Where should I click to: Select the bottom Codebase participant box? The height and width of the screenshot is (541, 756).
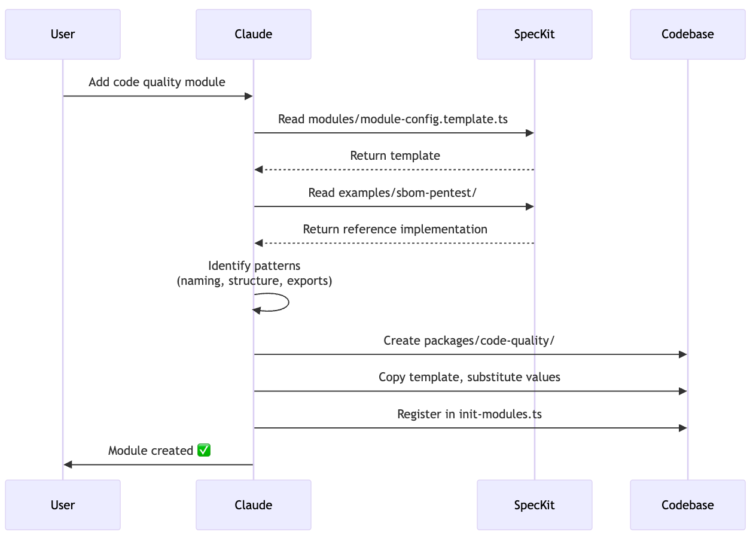(x=687, y=505)
